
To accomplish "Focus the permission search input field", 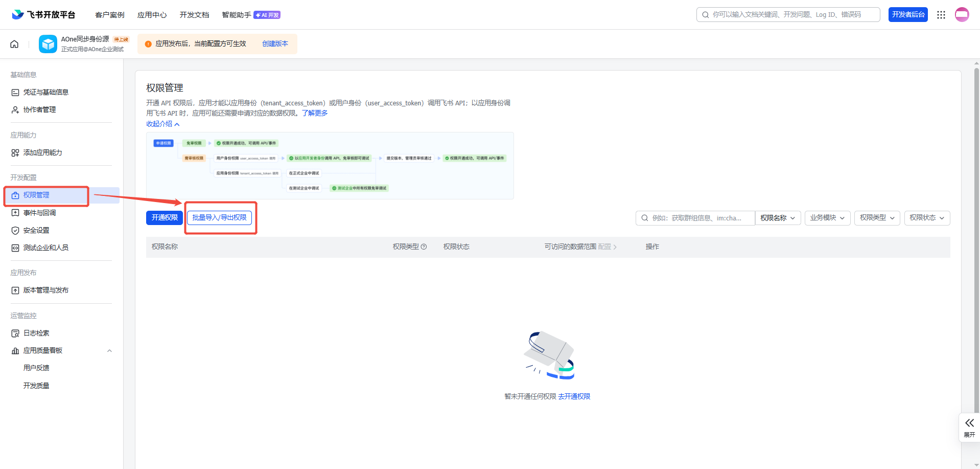I will pyautogui.click(x=695, y=218).
